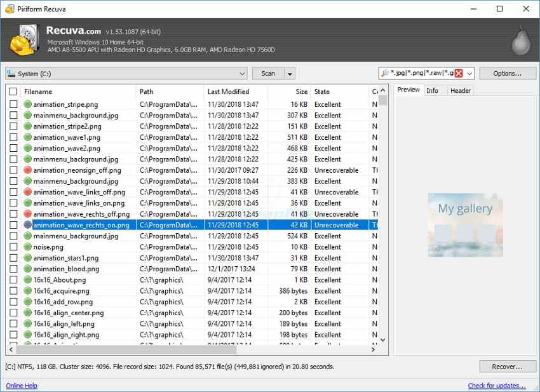
Task: Click the green status dot for animation_wave1.png
Action: pos(27,137)
